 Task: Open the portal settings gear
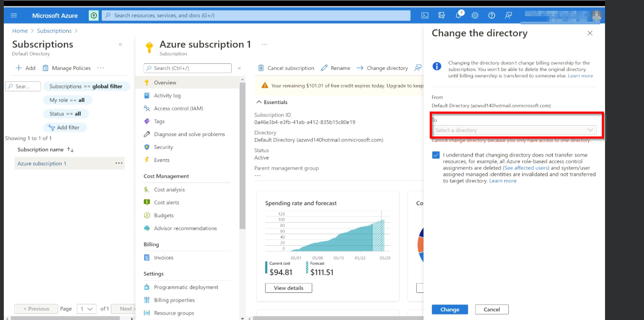[475, 15]
